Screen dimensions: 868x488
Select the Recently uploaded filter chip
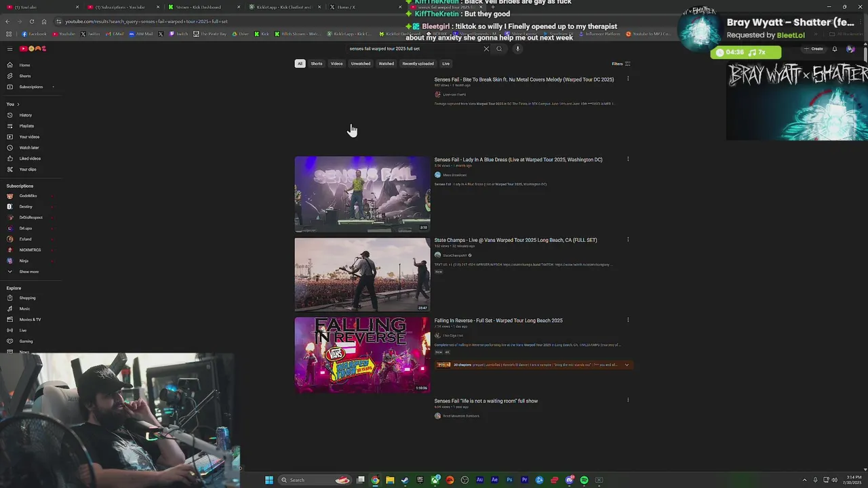418,64
